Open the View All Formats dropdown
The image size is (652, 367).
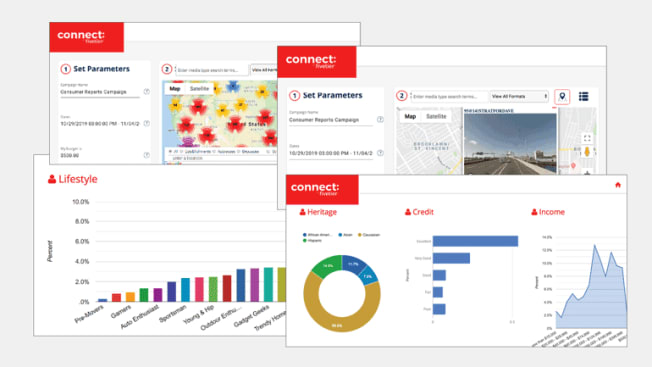click(519, 96)
